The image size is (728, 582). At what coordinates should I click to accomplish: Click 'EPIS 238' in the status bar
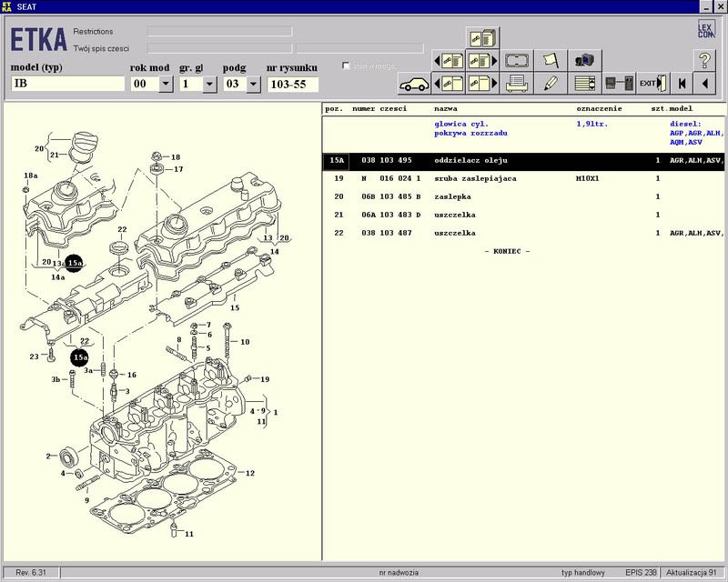click(x=641, y=573)
